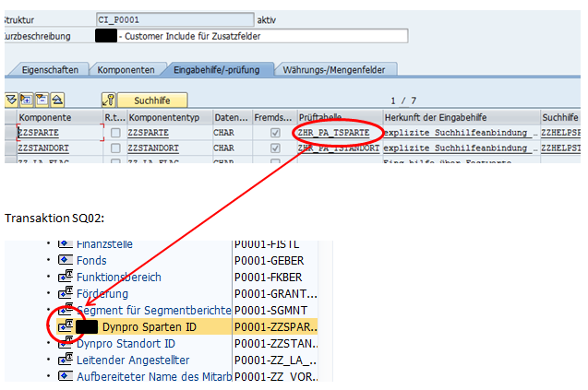Toggle the Fremdschlüssel checkbox for ZZSTANDORT
Screen dimensions: 588x390
tap(274, 148)
